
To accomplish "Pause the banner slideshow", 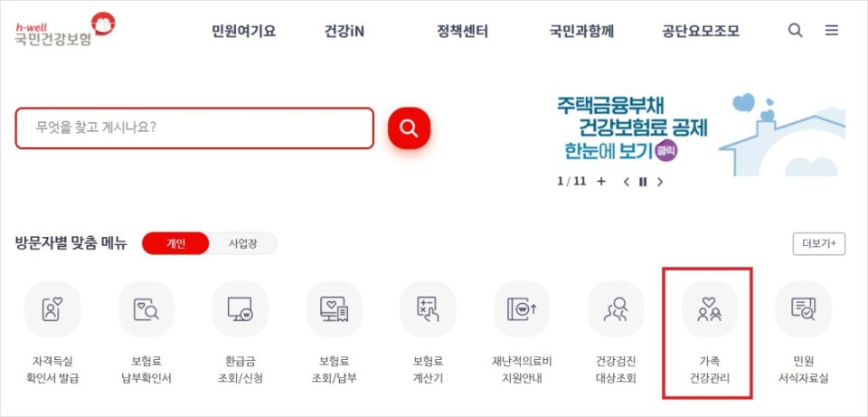I will (x=643, y=182).
